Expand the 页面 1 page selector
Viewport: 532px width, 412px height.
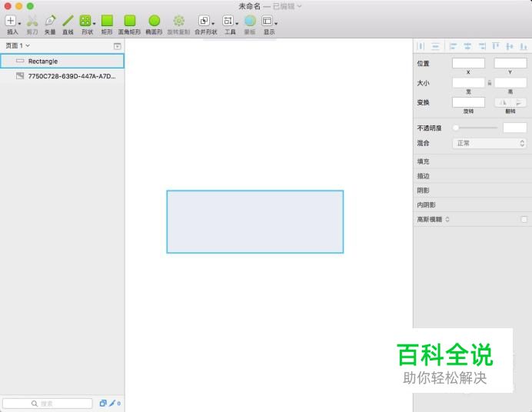click(18, 46)
